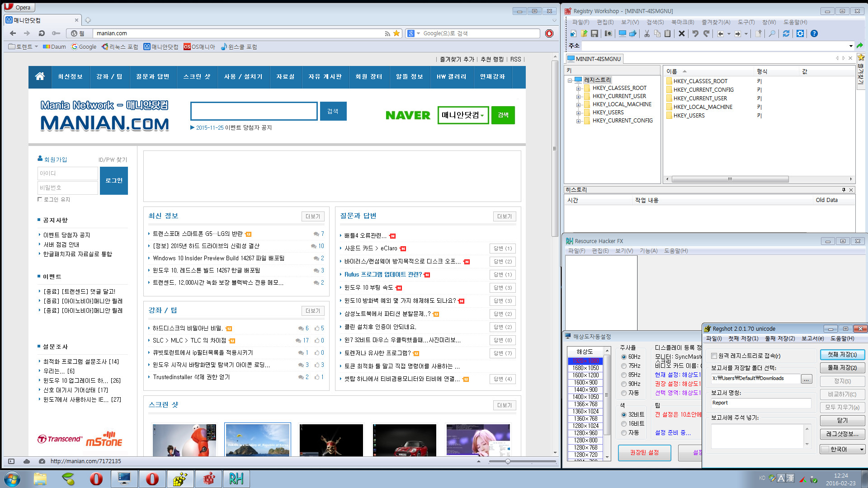Click the Manian site search input field
868x488 pixels.
point(254,111)
